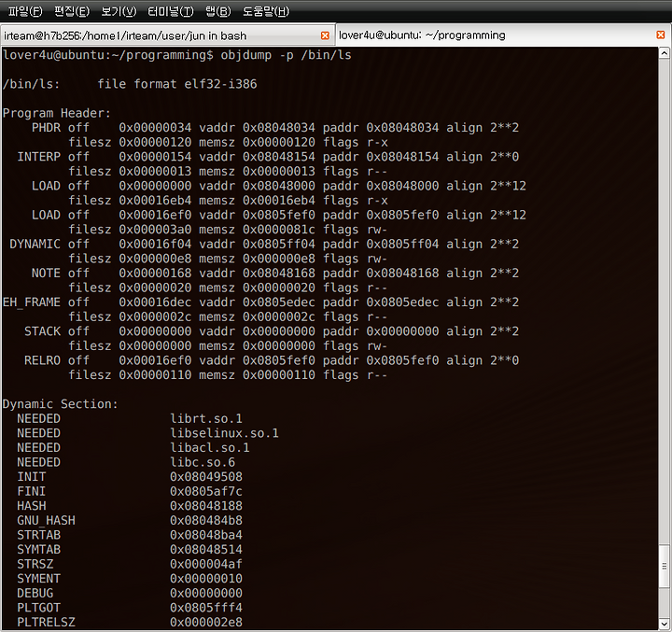Click the libacl.so.1 library name
The height and width of the screenshot is (632, 672).
click(210, 448)
